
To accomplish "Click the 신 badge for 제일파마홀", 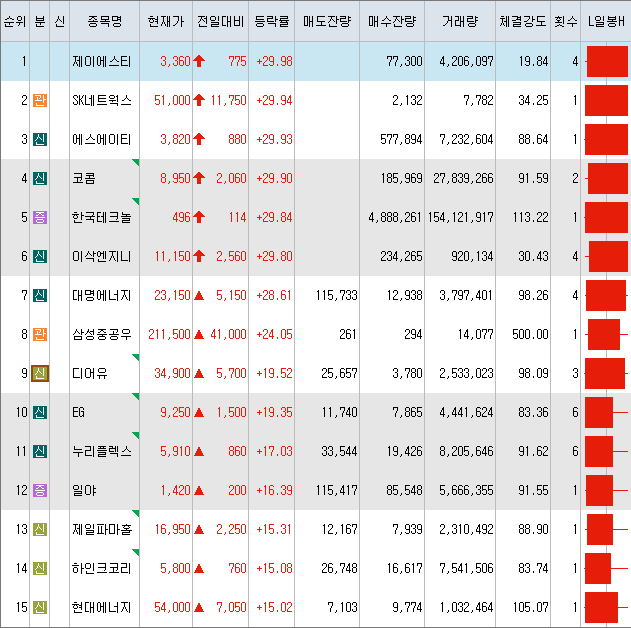I will click(39, 529).
